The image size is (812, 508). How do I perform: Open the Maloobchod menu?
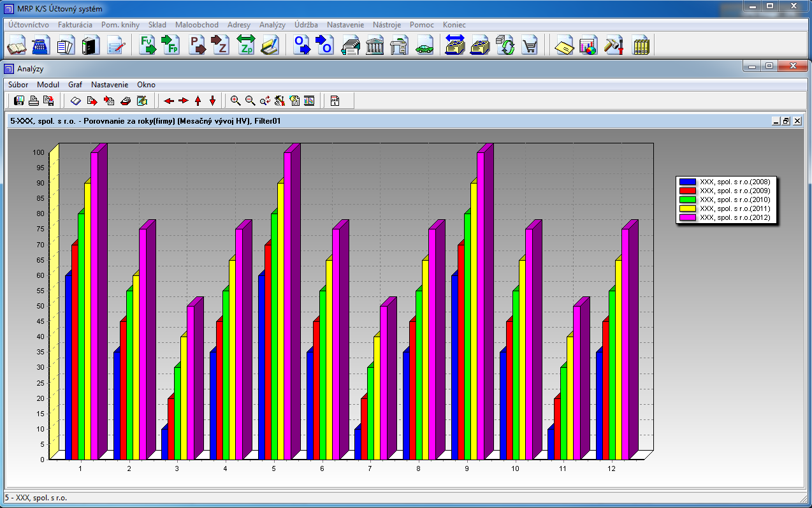[197, 25]
